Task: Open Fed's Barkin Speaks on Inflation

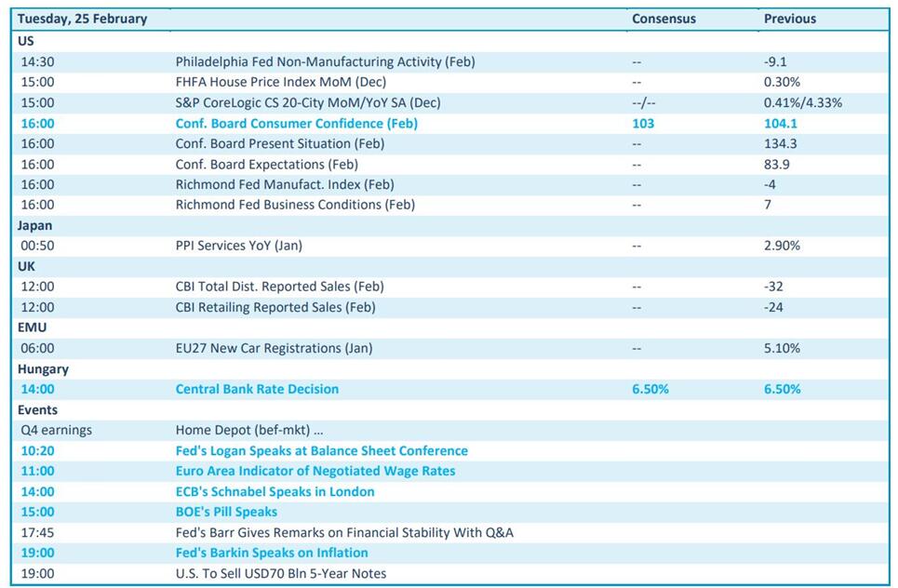Action: click(x=272, y=553)
